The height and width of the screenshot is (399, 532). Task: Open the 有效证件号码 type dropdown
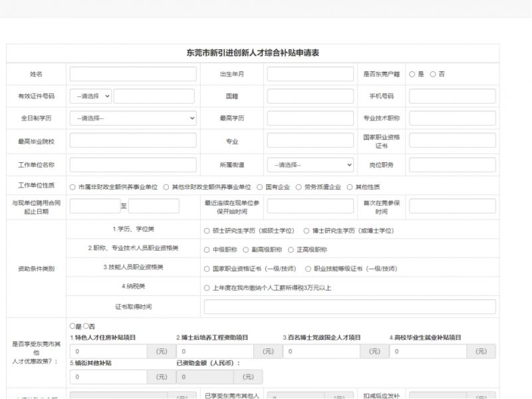(x=92, y=96)
